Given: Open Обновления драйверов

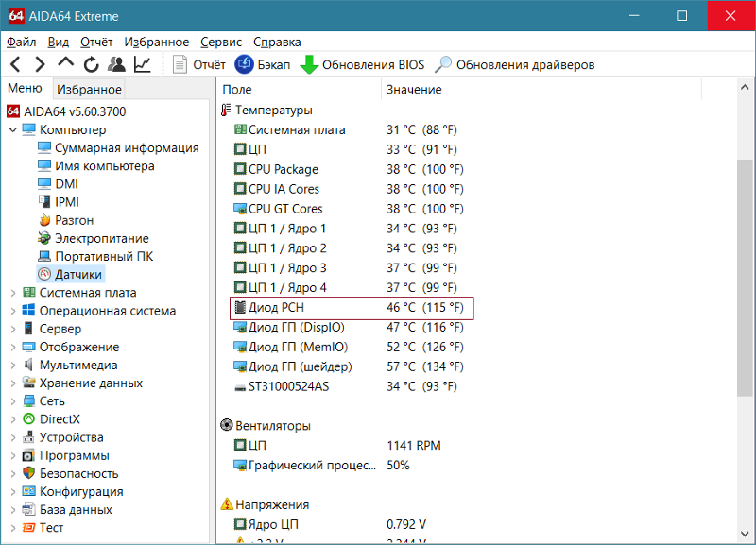Looking at the screenshot, I should click(x=514, y=64).
